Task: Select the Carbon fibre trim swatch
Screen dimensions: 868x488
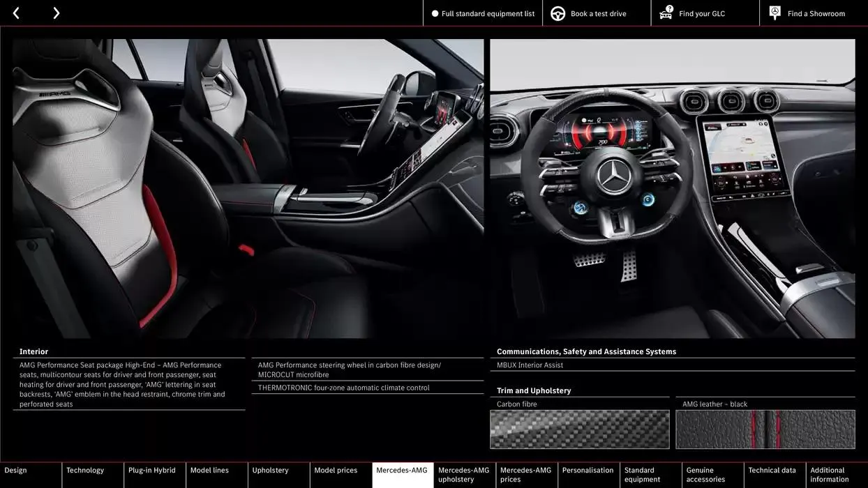Action: click(x=579, y=429)
